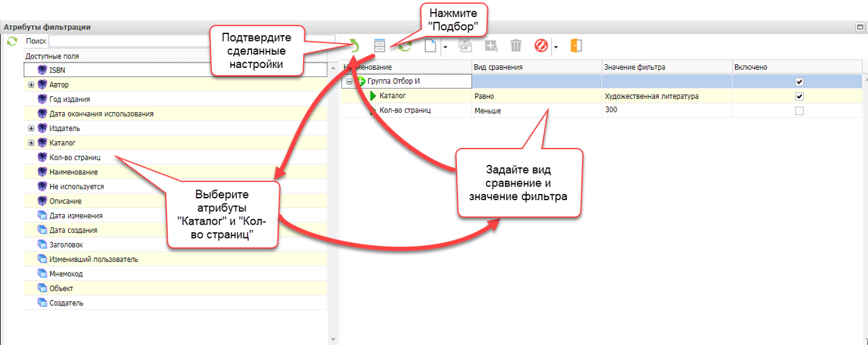Screen dimensions: 868x345
Task: Open dropdown arrow next to red filter icon
Action: click(556, 47)
